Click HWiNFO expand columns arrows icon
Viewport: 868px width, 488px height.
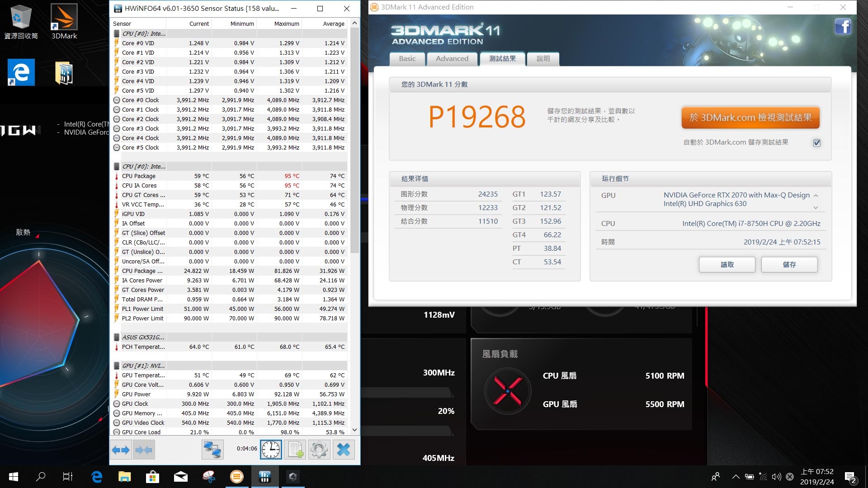point(121,450)
